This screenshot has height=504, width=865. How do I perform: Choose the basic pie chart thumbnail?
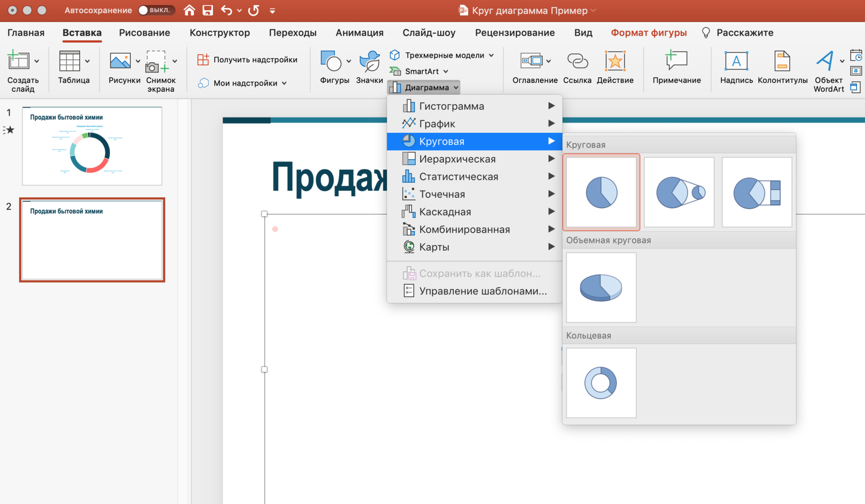[601, 192]
